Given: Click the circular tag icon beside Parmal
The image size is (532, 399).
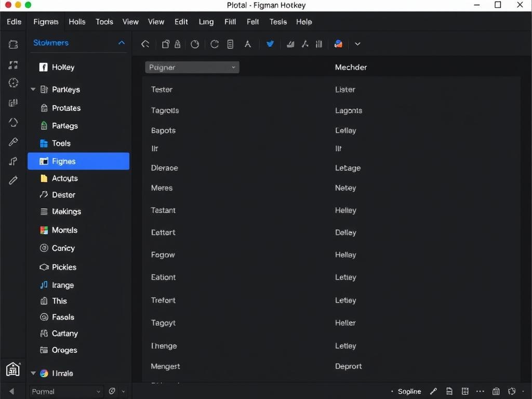Looking at the screenshot, I should (x=112, y=391).
